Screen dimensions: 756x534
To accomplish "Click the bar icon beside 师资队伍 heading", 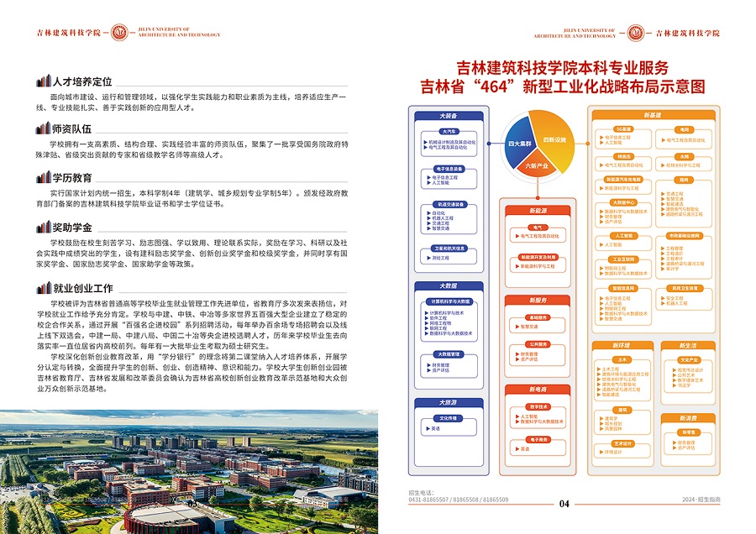I will 44,129.
